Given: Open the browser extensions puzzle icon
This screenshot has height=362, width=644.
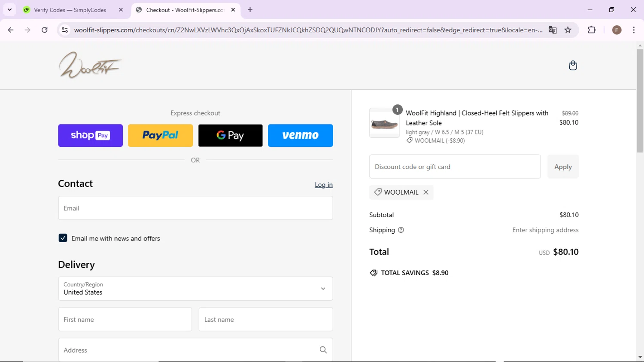Looking at the screenshot, I should pyautogui.click(x=592, y=30).
